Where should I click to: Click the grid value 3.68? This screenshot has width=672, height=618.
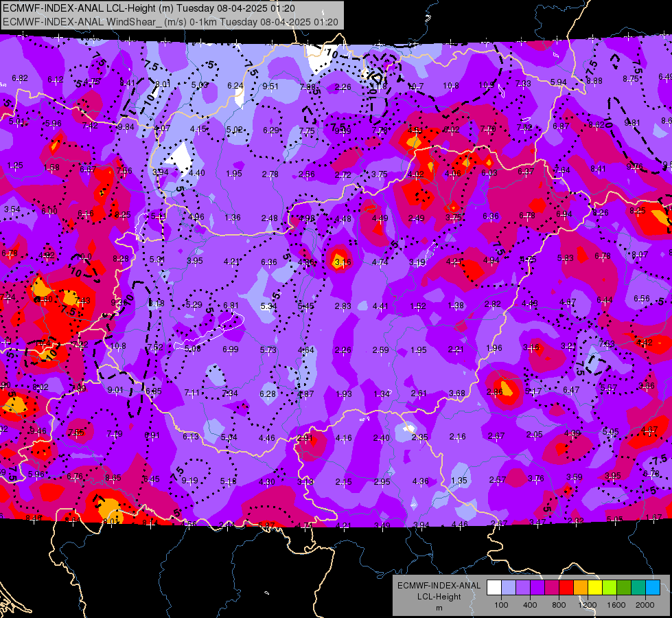click(457, 393)
